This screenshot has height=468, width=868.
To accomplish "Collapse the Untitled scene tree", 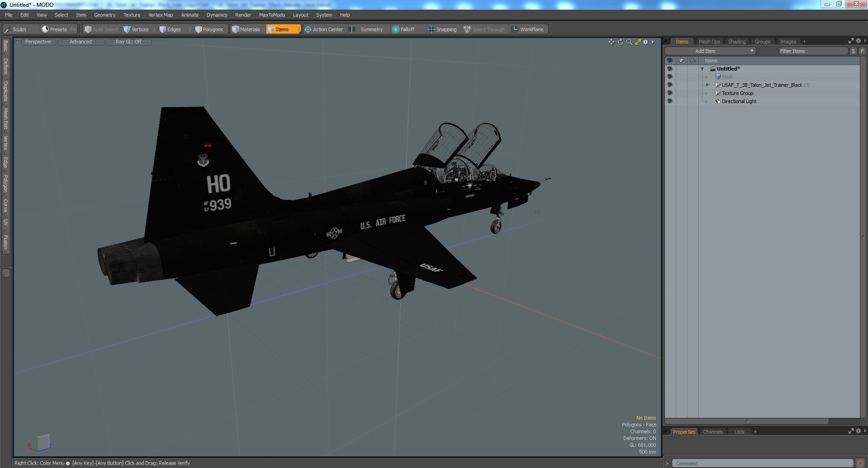I will [x=702, y=69].
